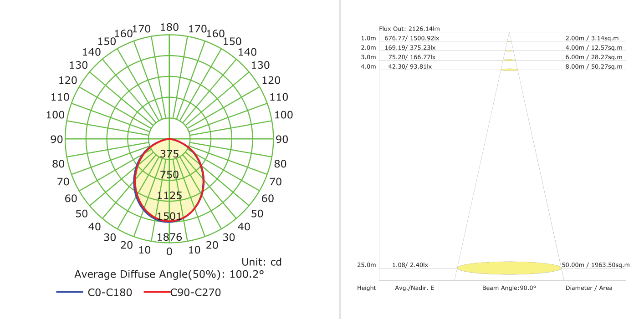Viewport: 644px width, 319px height.
Task: Click the Avg./Nadir. E column footer
Action: pos(414,288)
